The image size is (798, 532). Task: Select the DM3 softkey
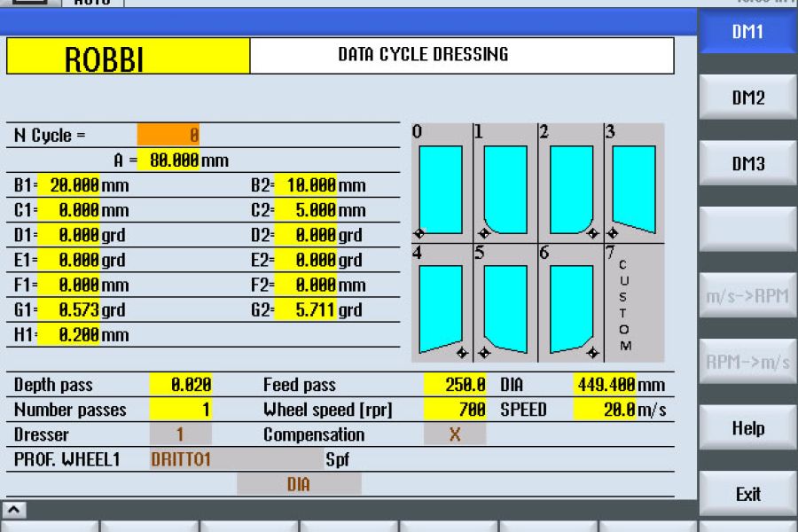747,162
